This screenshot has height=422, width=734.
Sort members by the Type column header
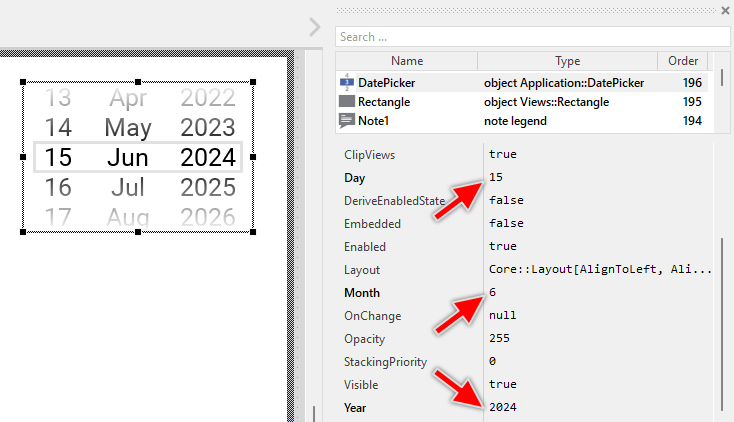pos(567,61)
